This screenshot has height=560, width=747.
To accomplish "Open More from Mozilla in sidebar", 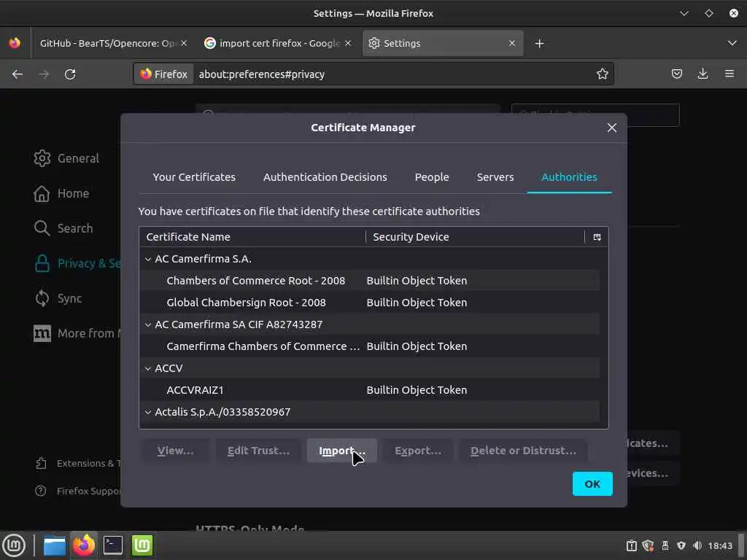I will 77,334.
